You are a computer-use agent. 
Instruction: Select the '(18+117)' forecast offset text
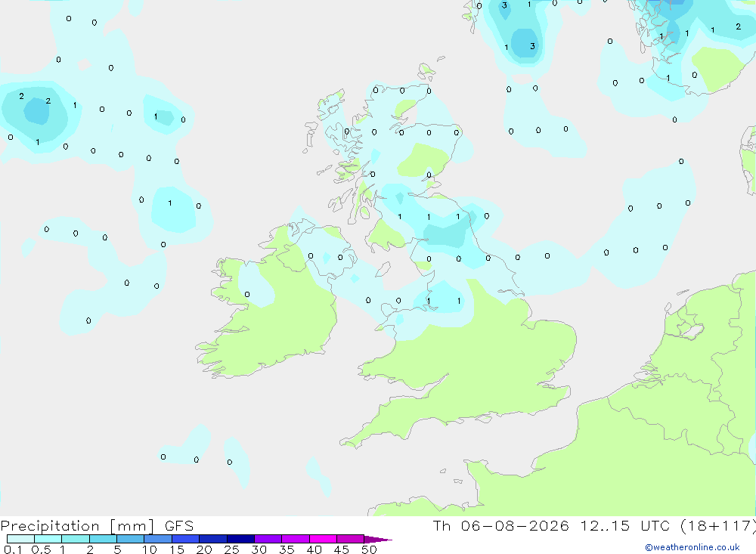point(718,526)
